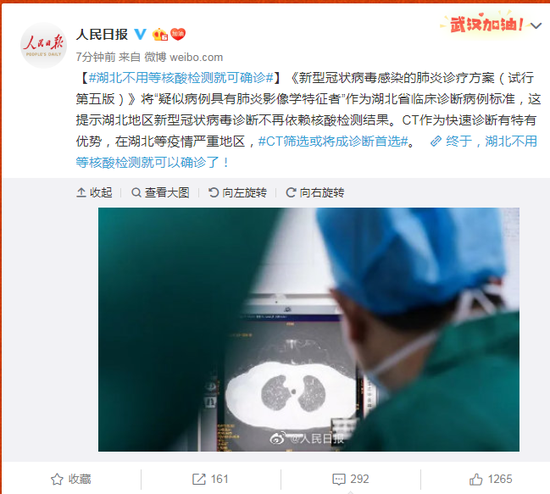Collapse the image with 收起
The image size is (550, 494).
point(94,192)
